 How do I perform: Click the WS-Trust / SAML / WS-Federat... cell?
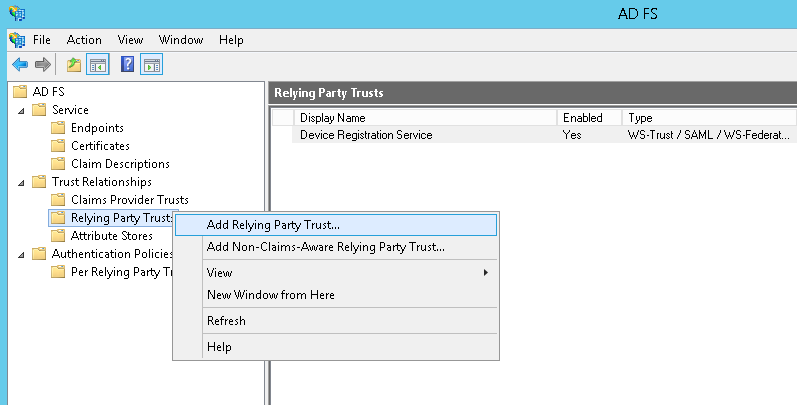pos(709,135)
